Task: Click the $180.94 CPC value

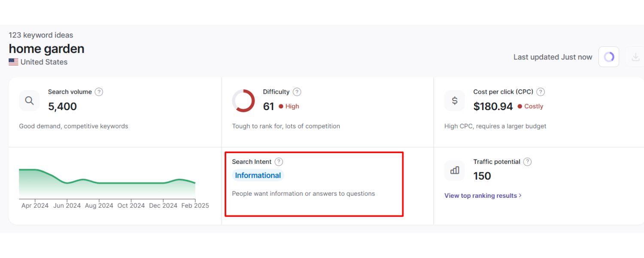Action: pos(493,107)
